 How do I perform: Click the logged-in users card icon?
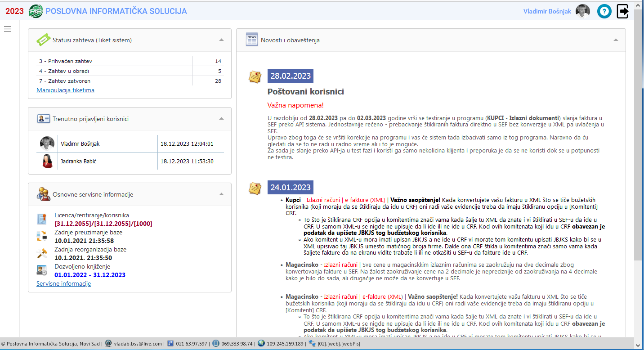(44, 119)
